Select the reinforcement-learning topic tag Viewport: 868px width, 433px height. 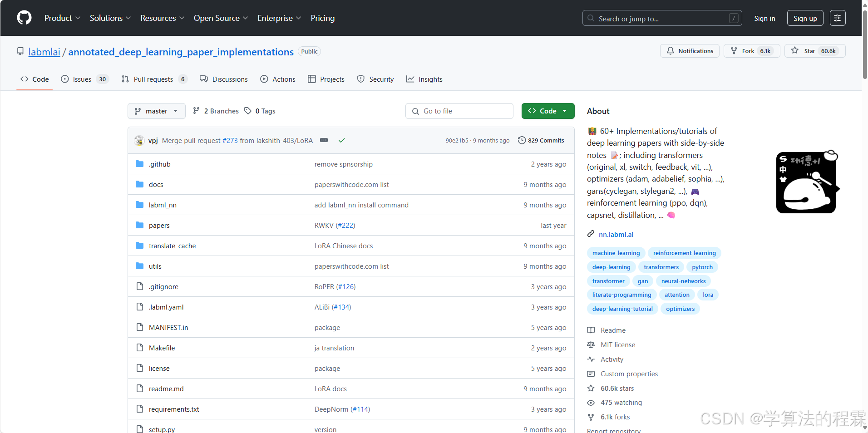click(685, 253)
